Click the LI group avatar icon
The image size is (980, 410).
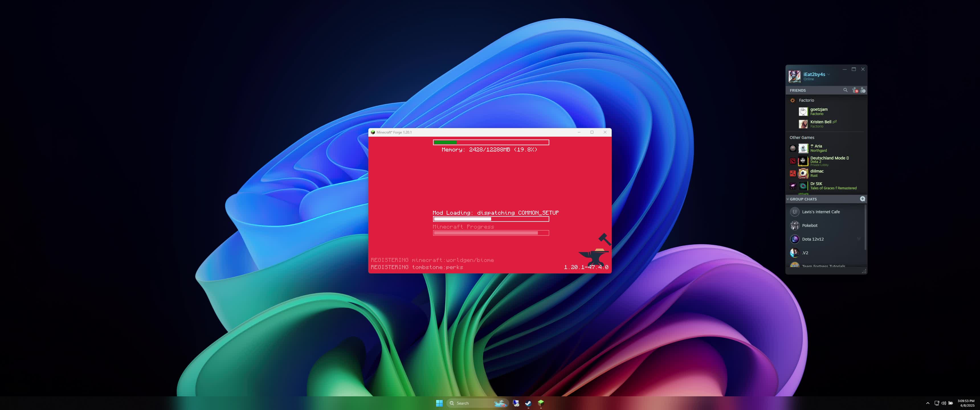[x=794, y=212]
